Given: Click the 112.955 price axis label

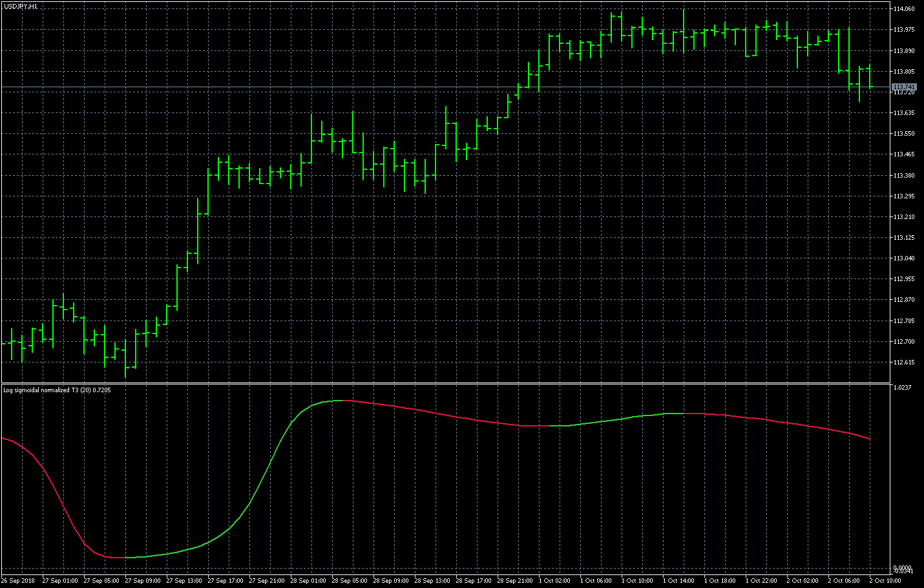Looking at the screenshot, I should pyautogui.click(x=904, y=279).
